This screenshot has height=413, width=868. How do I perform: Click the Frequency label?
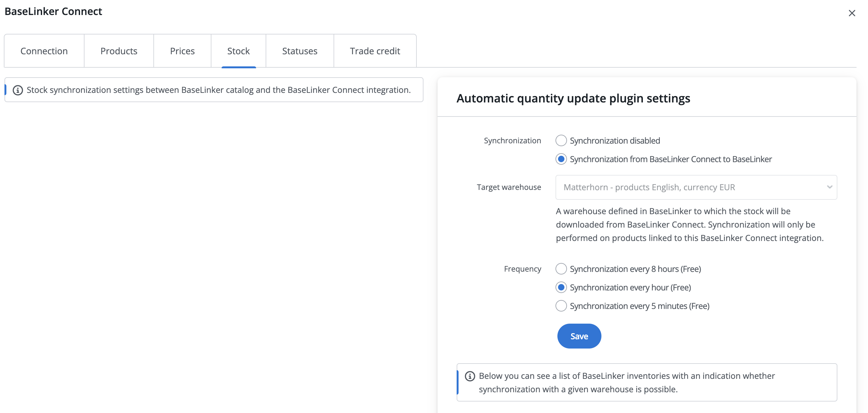point(522,269)
